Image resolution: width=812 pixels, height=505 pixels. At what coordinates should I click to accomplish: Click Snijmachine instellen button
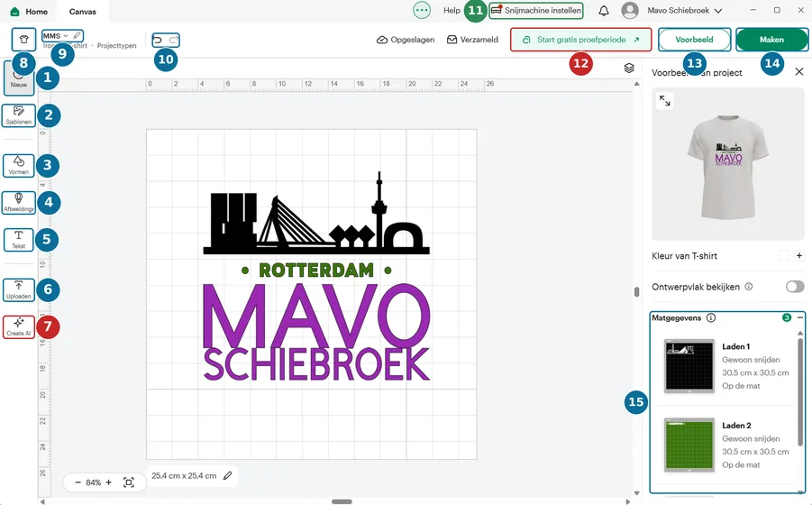[x=536, y=10]
